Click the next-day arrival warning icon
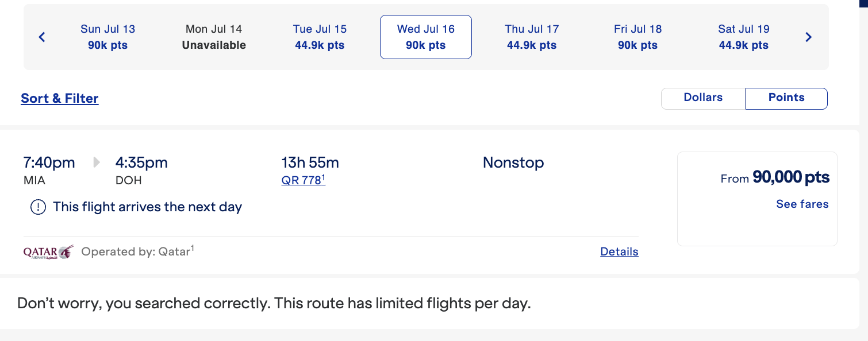This screenshot has width=868, height=341. point(37,207)
